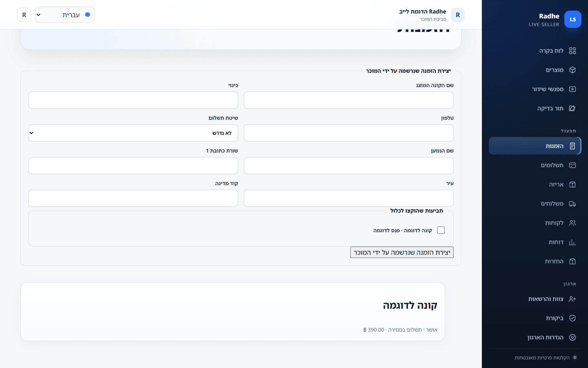
Task: Click the customers people icon (לקוחות)
Action: coord(572,223)
